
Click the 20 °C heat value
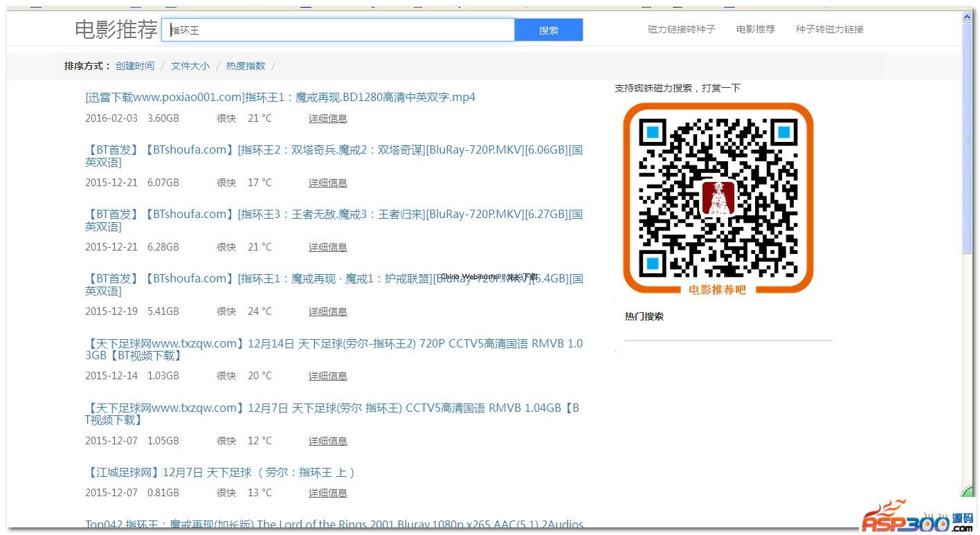click(x=260, y=376)
